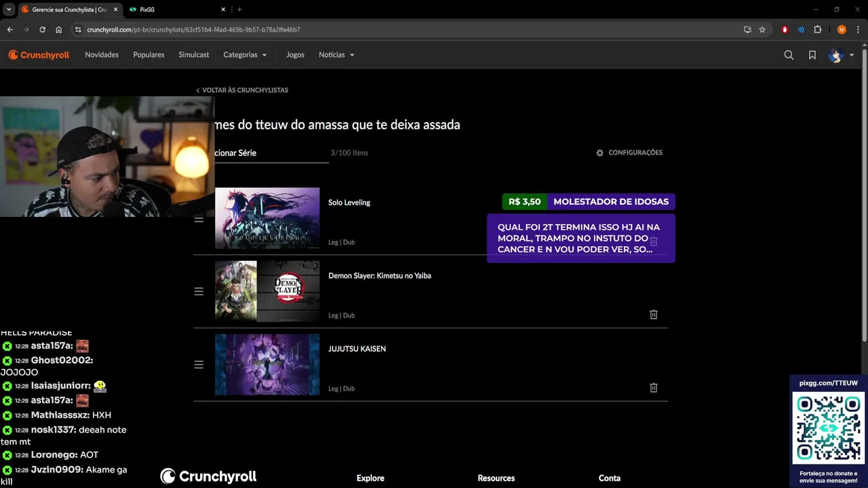Open the watchlist bookmark icon
Image resolution: width=868 pixels, height=488 pixels.
[x=812, y=55]
